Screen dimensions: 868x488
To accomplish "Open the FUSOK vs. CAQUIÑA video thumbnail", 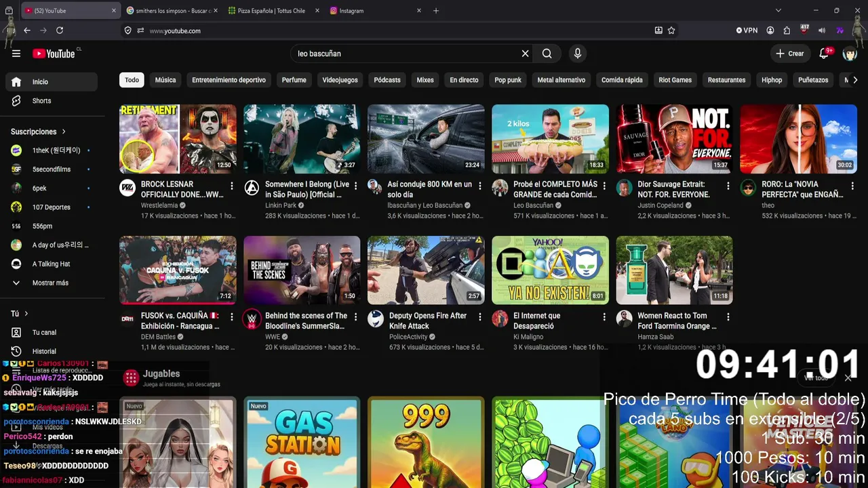I will point(178,270).
